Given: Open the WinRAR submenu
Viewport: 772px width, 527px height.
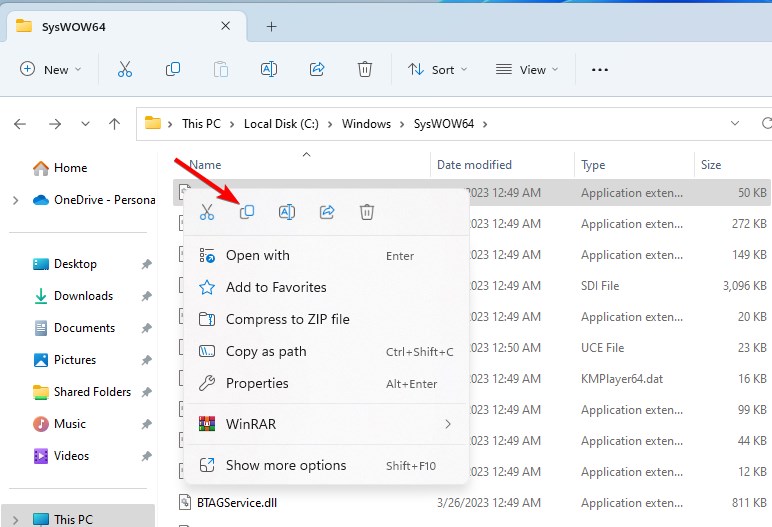Looking at the screenshot, I should [325, 424].
